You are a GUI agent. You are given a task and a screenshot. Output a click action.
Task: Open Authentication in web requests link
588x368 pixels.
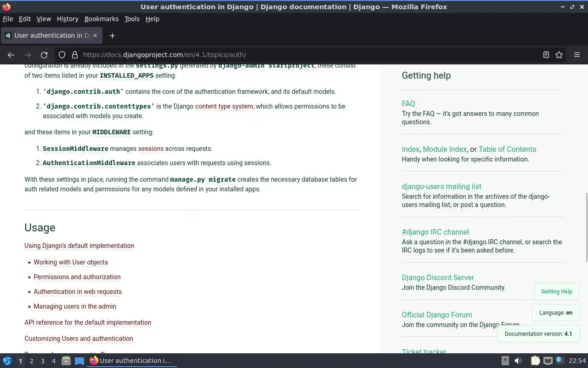[x=78, y=292]
